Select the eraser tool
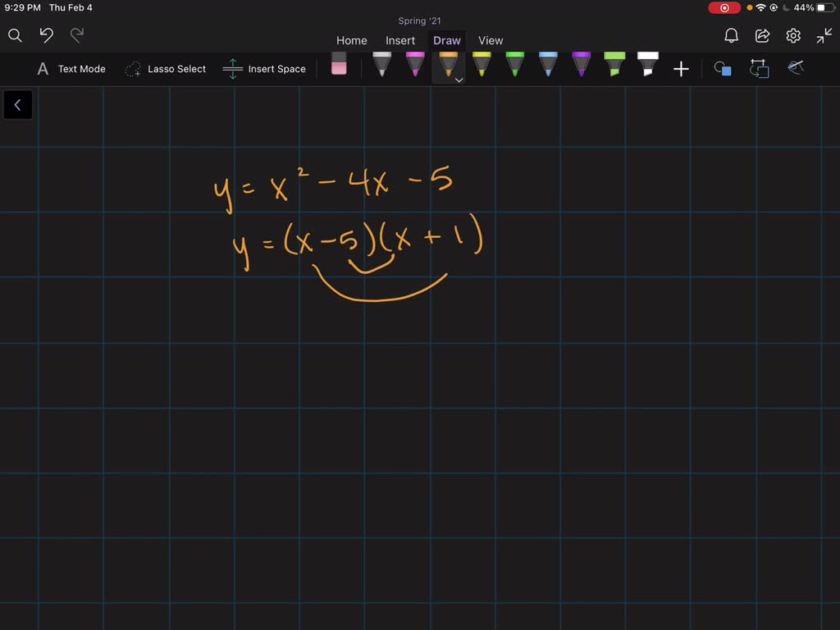 [339, 66]
